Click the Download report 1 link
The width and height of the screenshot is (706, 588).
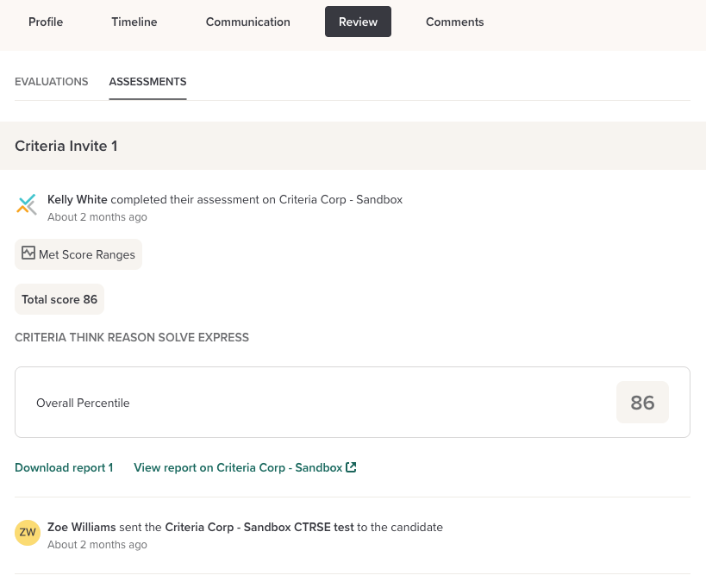pos(64,467)
